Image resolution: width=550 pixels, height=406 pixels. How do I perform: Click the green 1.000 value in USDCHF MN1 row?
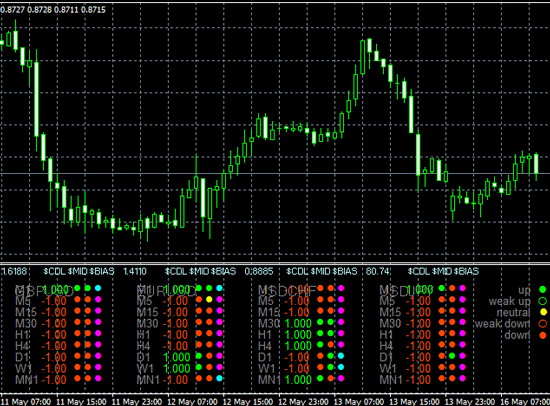[x=298, y=379]
